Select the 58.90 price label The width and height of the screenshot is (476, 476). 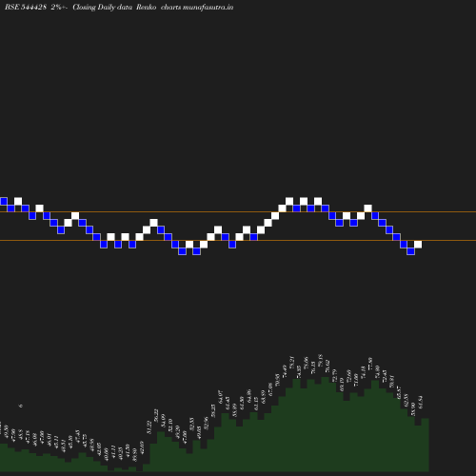click(413, 409)
